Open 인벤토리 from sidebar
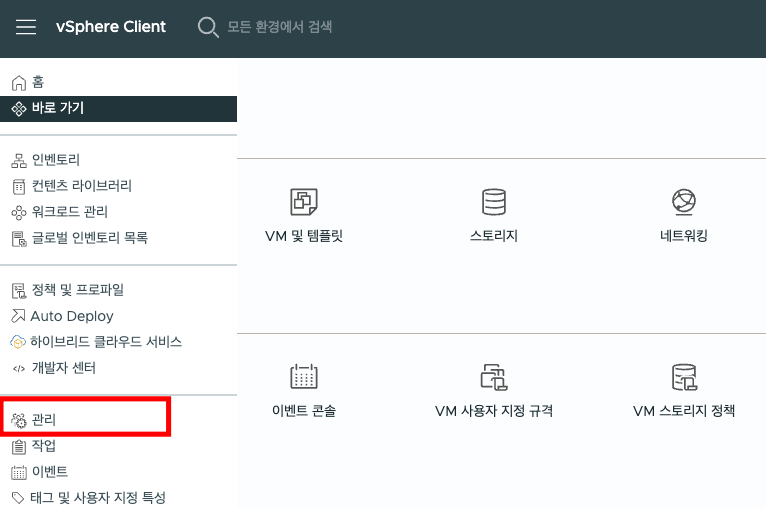 tap(55, 160)
